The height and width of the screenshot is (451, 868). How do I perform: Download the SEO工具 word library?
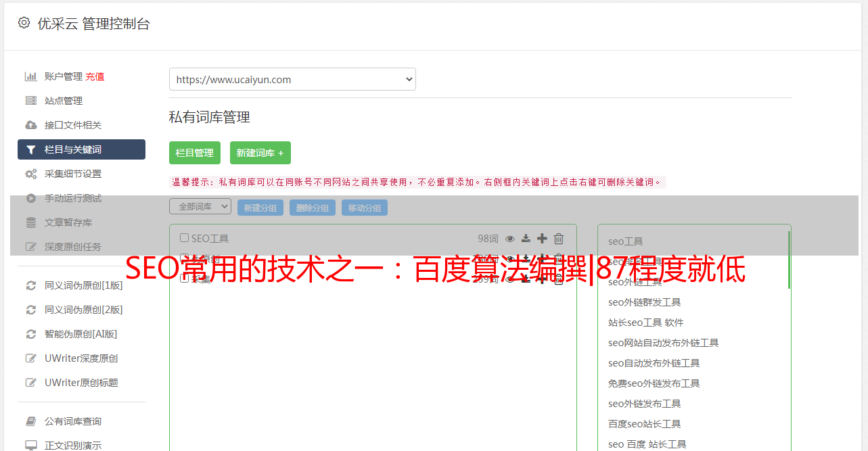pyautogui.click(x=526, y=238)
